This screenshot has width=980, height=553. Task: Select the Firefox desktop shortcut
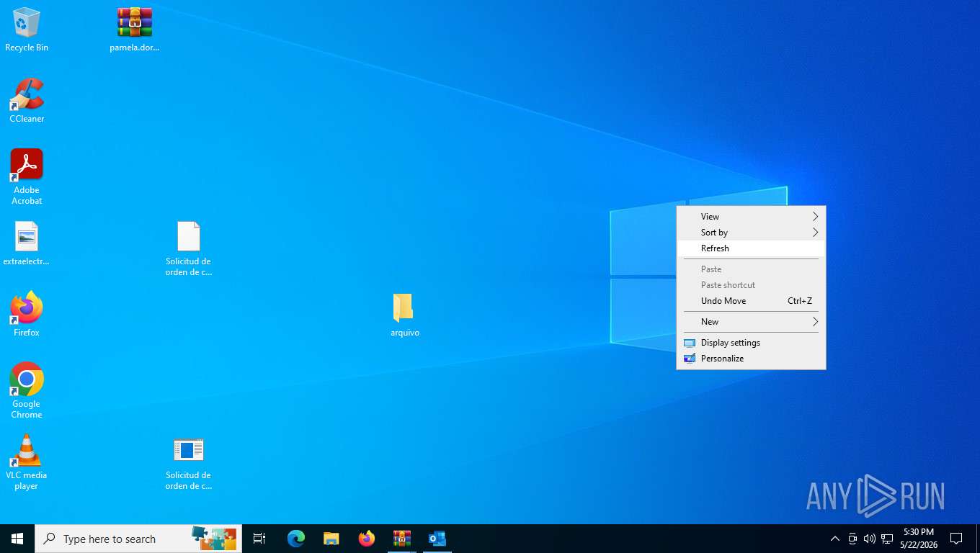tap(27, 315)
